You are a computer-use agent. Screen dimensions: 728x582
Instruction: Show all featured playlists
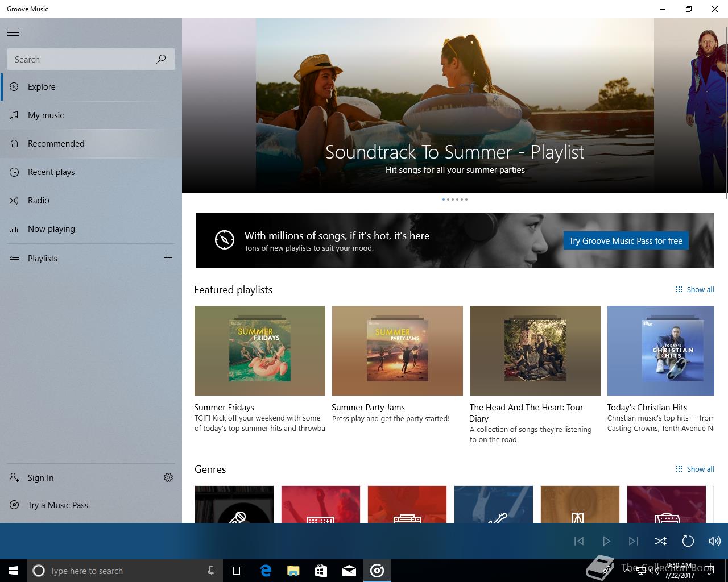pyautogui.click(x=694, y=289)
